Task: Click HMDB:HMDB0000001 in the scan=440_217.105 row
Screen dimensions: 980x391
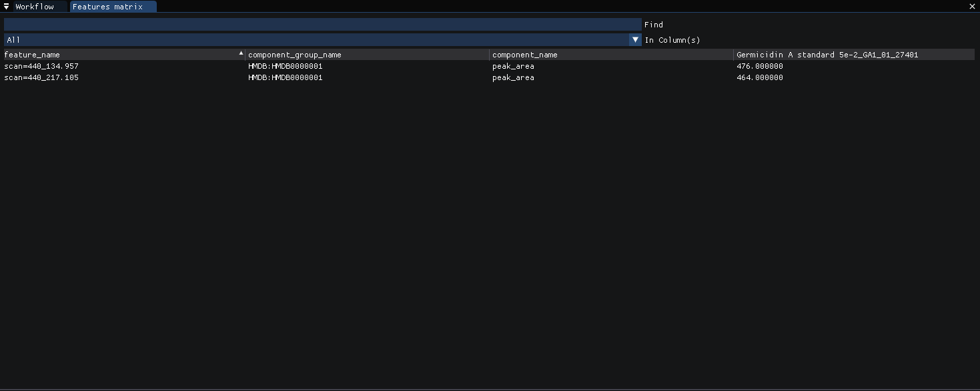Action: 286,77
